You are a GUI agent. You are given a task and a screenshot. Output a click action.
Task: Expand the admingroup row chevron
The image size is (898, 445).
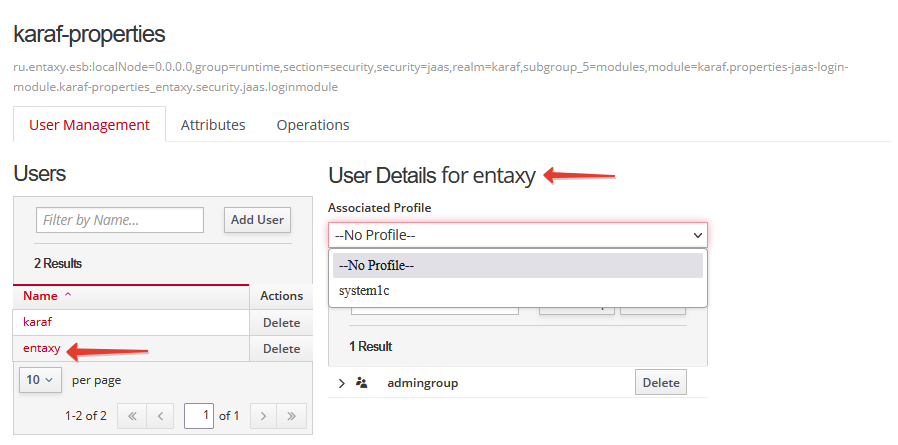pyautogui.click(x=341, y=383)
